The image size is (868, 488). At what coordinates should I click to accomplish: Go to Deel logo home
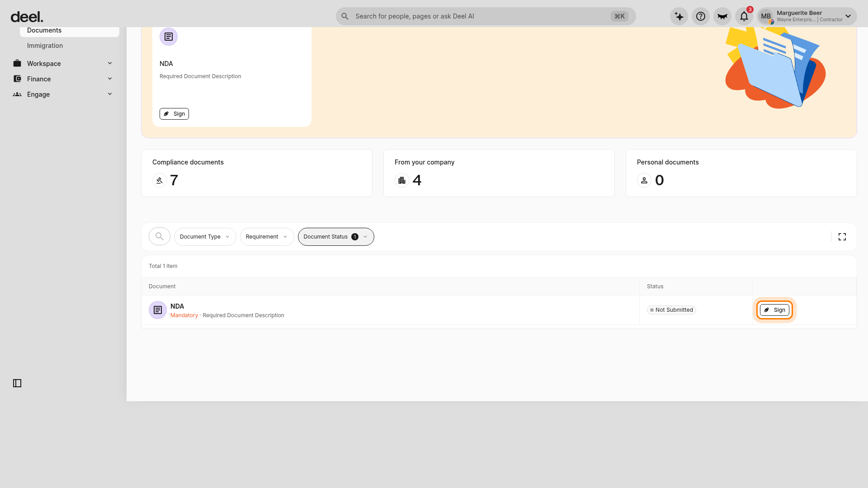pyautogui.click(x=27, y=17)
